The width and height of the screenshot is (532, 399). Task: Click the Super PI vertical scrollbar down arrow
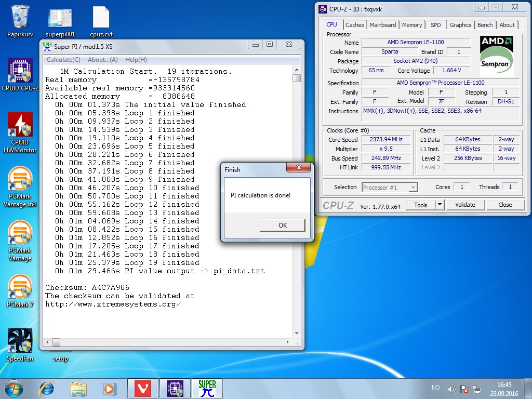[x=297, y=334]
